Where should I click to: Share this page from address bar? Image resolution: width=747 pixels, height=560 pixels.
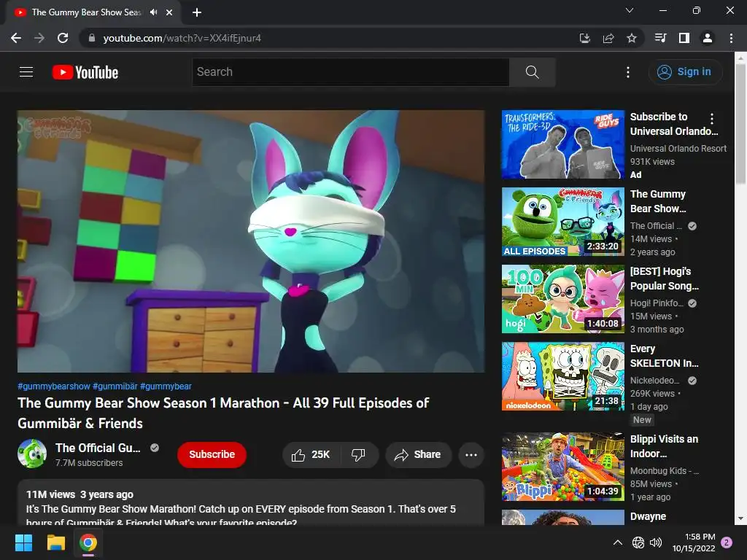608,38
